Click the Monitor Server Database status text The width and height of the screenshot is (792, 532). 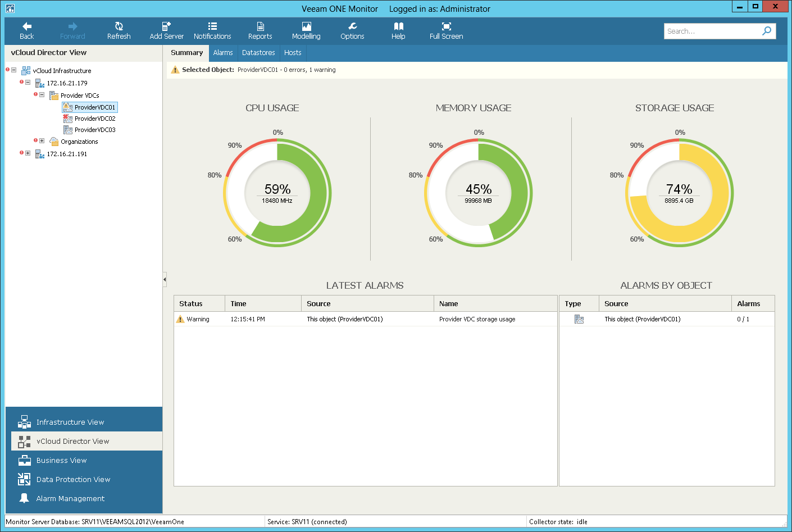tap(95, 522)
